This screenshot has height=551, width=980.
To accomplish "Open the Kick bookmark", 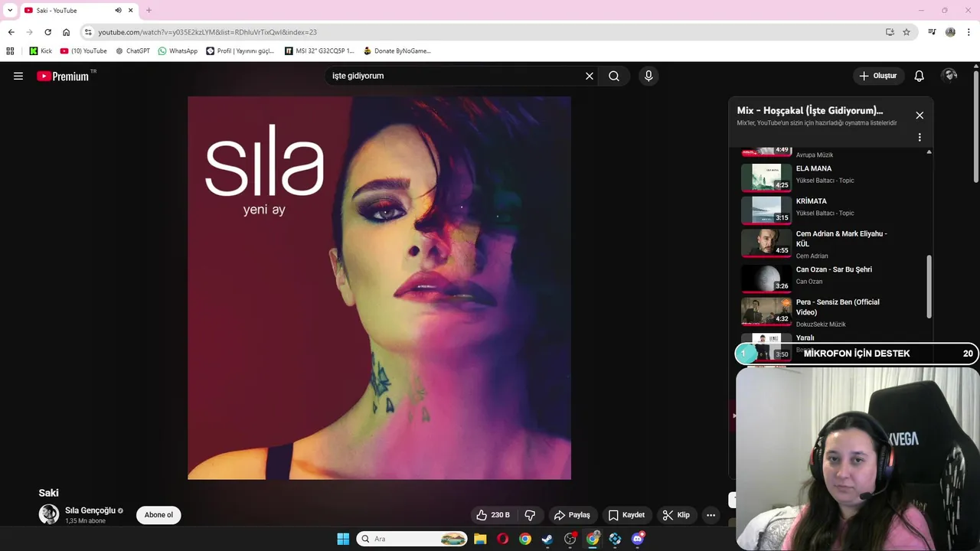I will click(41, 51).
